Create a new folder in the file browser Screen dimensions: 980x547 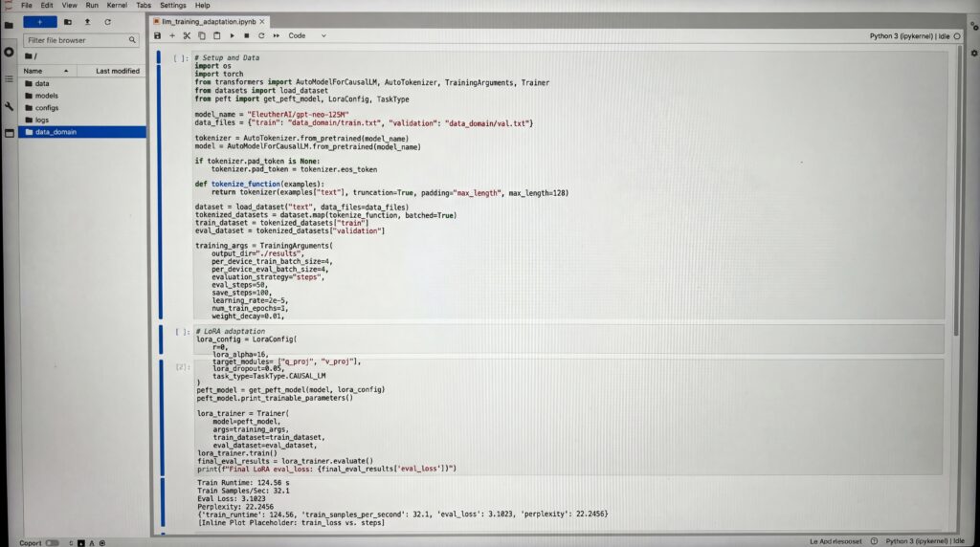[x=68, y=22]
